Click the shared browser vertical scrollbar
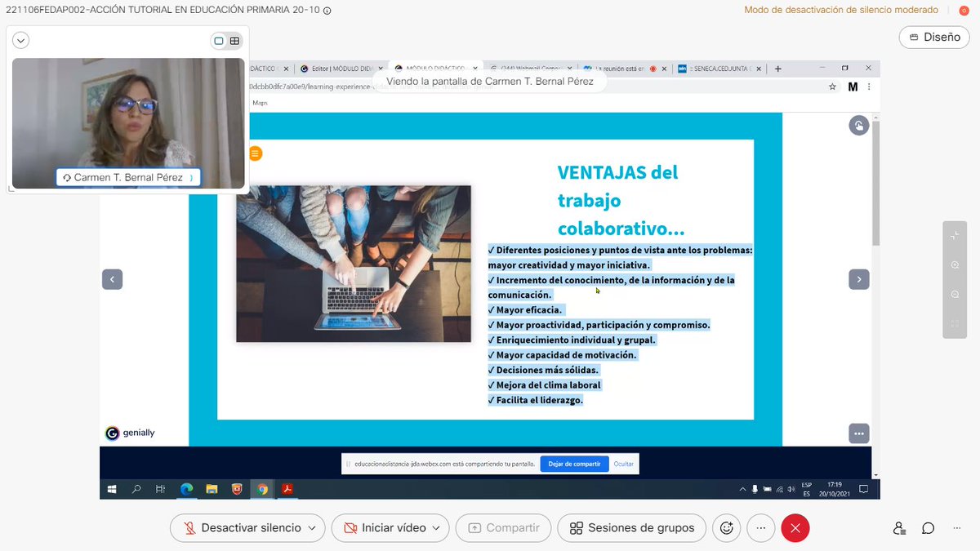Screen dimensions: 980x551 click(x=876, y=183)
